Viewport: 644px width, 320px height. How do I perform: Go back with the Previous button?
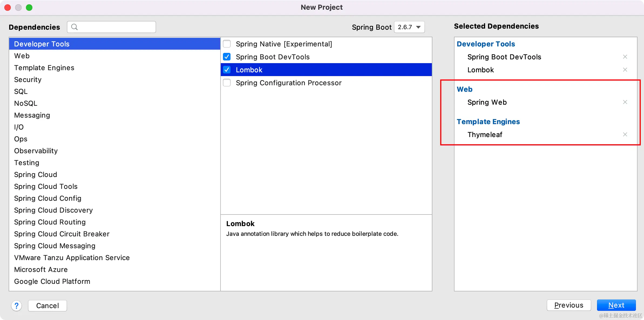569,305
